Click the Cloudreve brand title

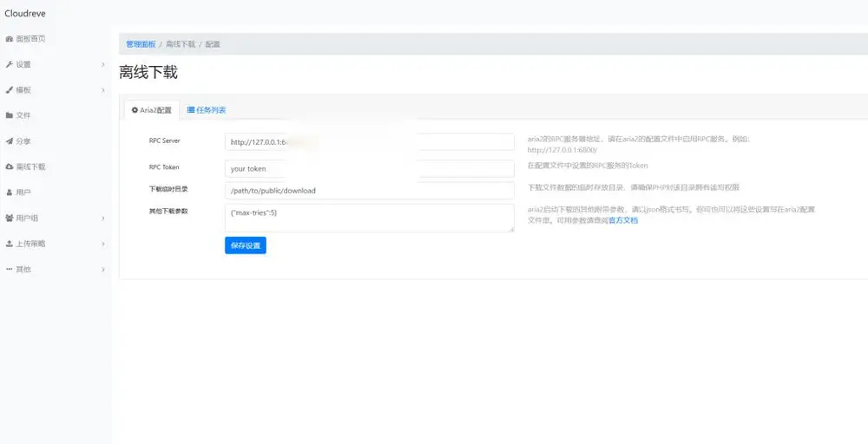pyautogui.click(x=25, y=13)
